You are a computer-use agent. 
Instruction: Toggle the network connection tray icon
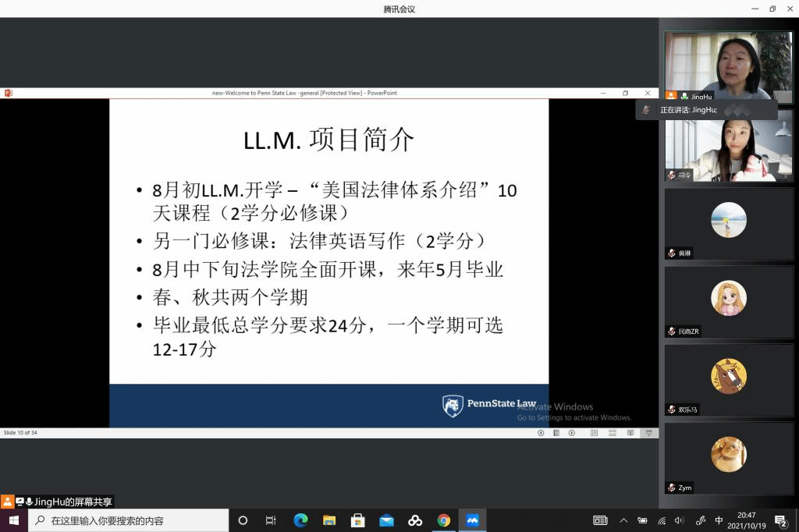(x=662, y=520)
